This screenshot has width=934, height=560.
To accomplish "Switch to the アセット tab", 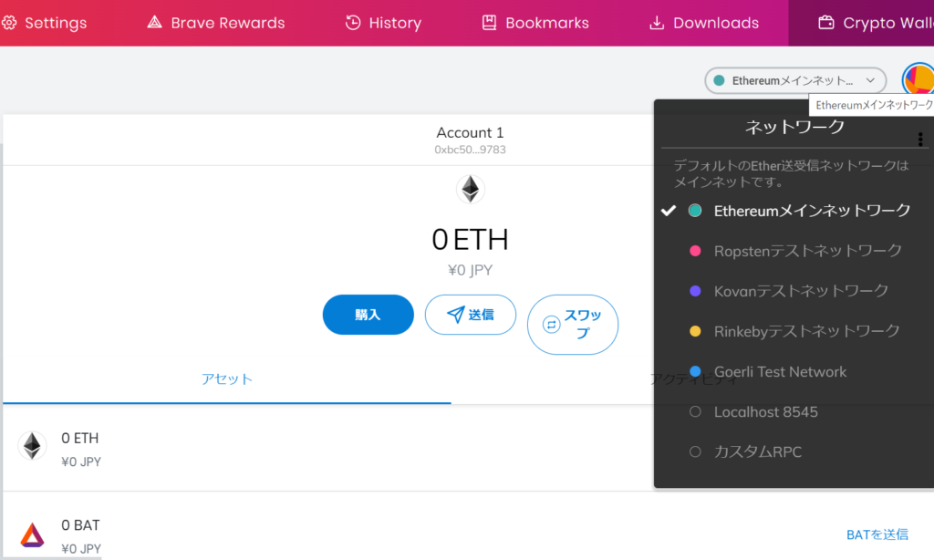I will pyautogui.click(x=227, y=379).
